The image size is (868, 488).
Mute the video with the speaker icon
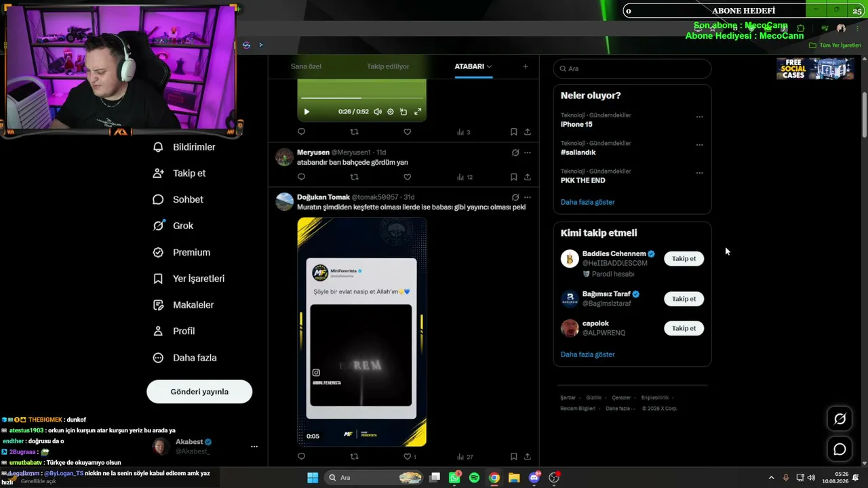click(378, 112)
